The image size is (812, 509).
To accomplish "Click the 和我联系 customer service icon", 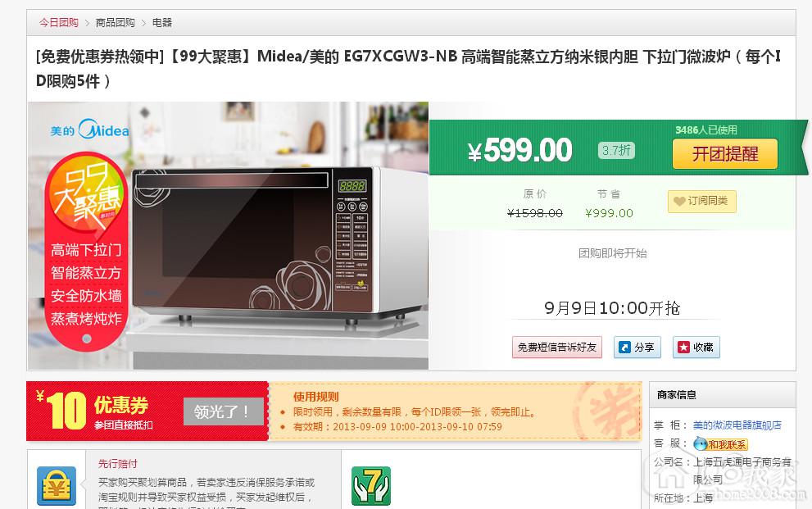I will coord(721,443).
